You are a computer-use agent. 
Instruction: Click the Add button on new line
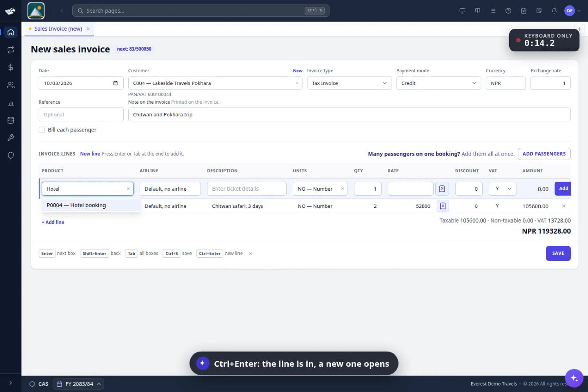[x=563, y=189]
